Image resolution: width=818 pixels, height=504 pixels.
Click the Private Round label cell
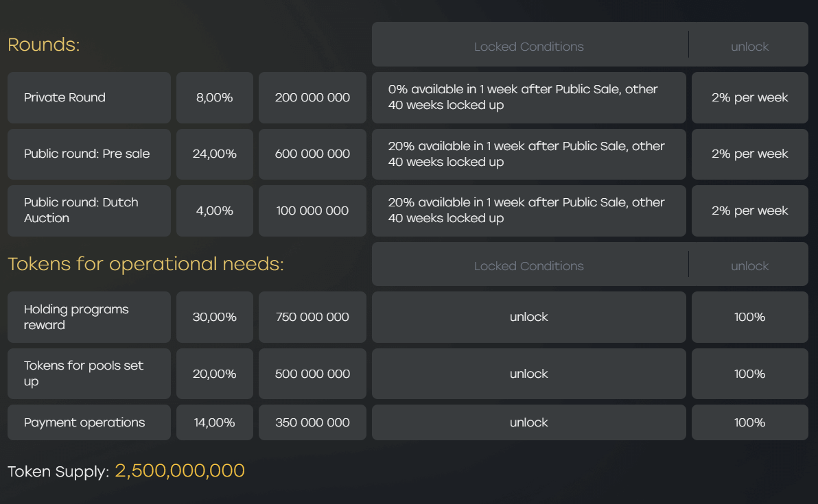(x=89, y=97)
